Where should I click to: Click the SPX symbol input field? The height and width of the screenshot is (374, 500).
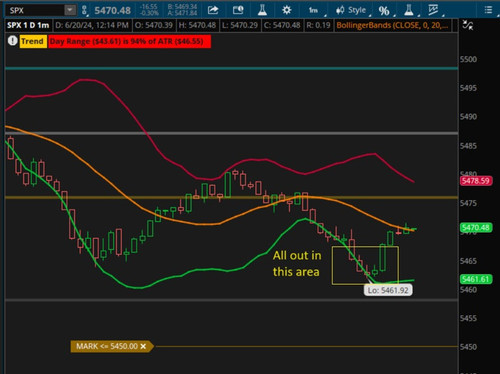click(35, 10)
